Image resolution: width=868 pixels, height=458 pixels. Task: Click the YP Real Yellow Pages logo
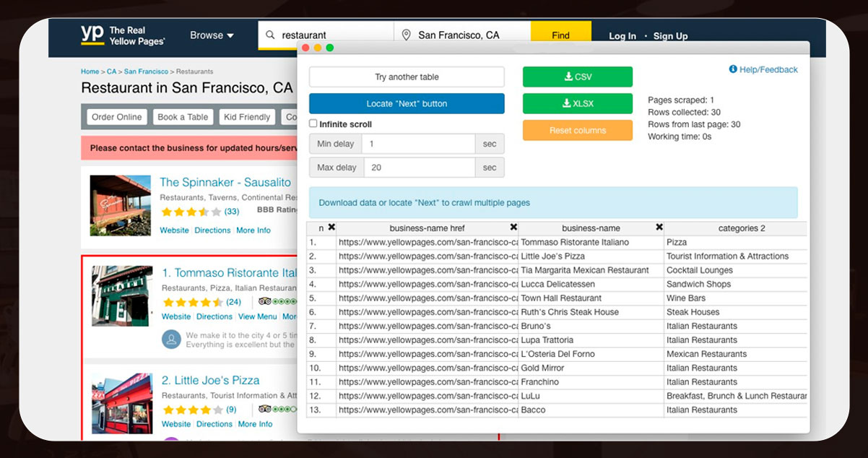click(122, 36)
